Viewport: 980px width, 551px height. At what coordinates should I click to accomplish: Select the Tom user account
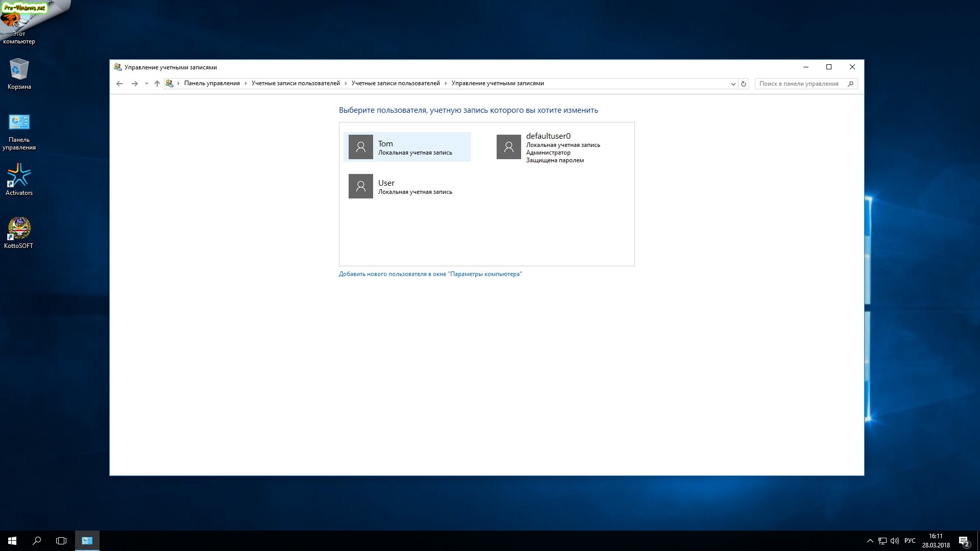[x=407, y=147]
